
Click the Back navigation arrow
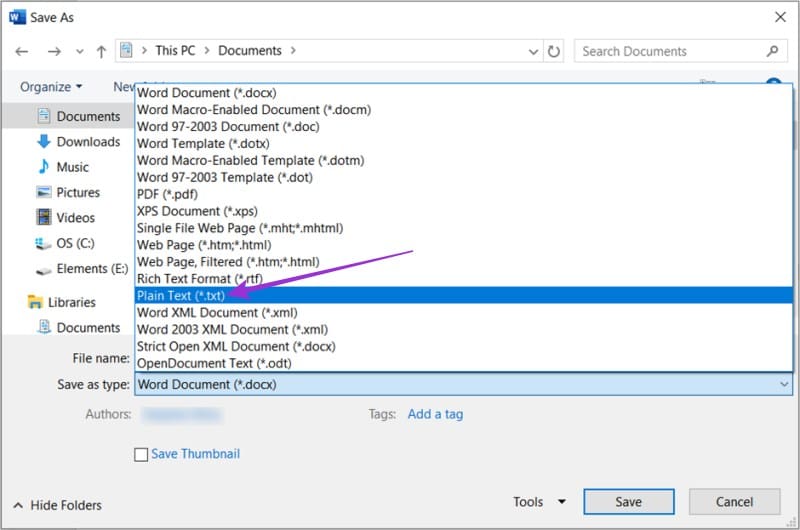(22, 51)
